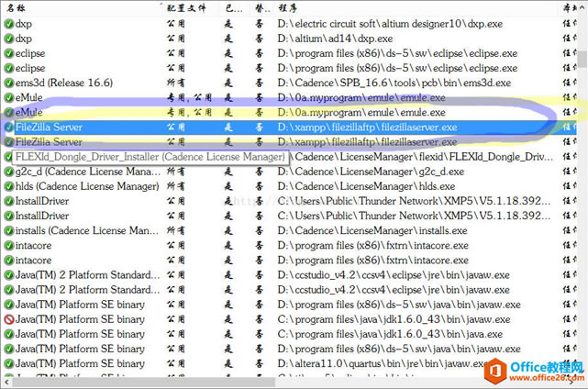Click path Cadence\LicenseManager\g2c_d.exe
This screenshot has width=588, height=389.
click(x=371, y=172)
